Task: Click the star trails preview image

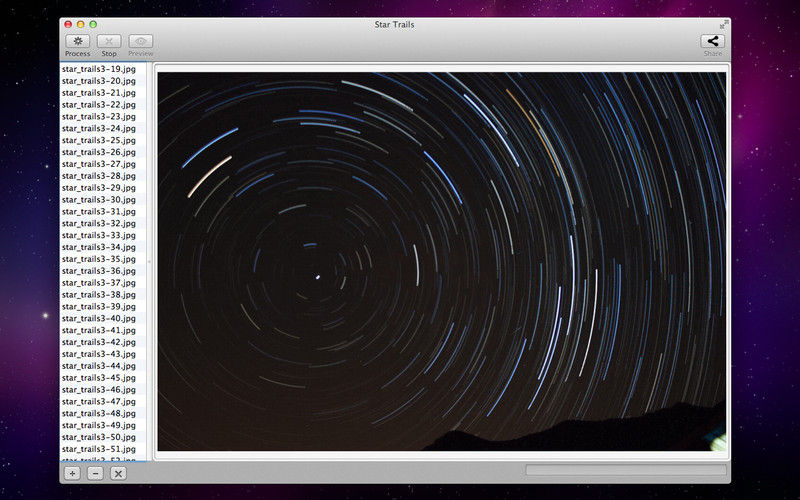Action: tap(442, 261)
